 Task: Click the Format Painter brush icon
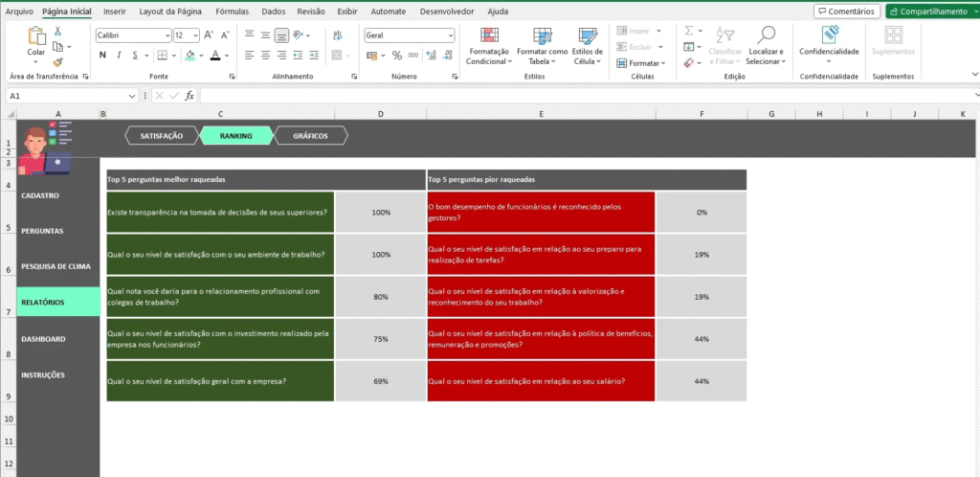pyautogui.click(x=58, y=61)
